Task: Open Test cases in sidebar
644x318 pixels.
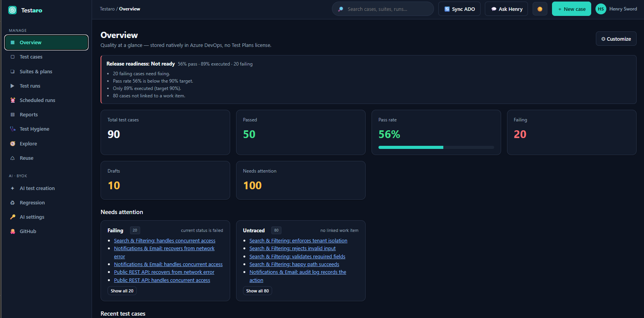Action: 46,57
